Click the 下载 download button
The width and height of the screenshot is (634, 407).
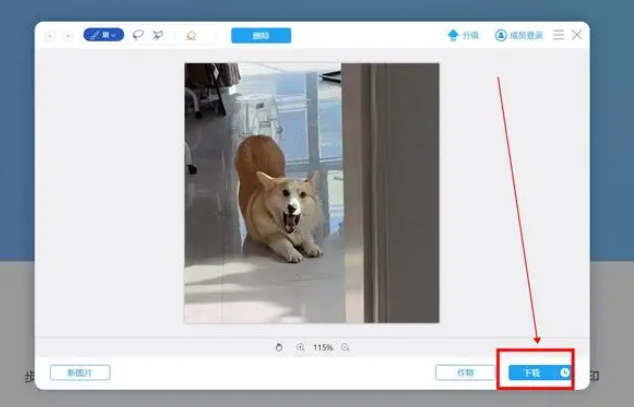(x=531, y=373)
